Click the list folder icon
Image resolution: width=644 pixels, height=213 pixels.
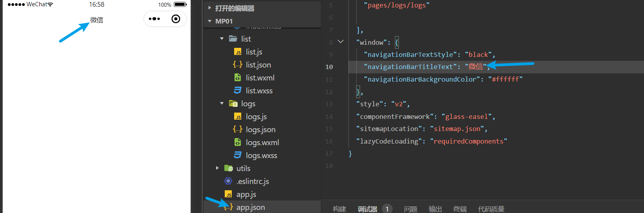233,38
